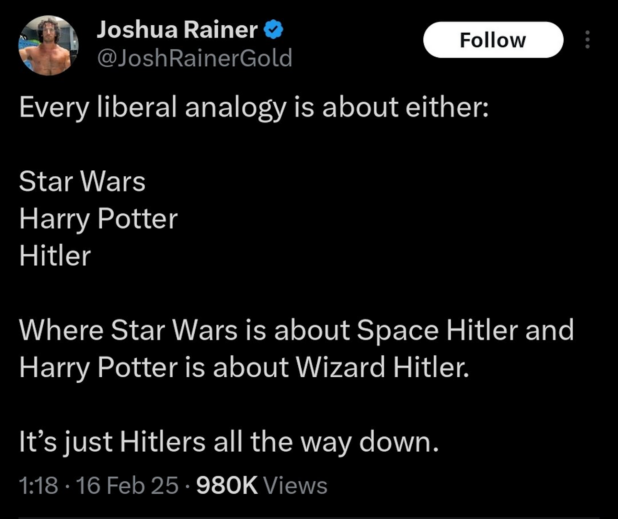The width and height of the screenshot is (618, 519).
Task: Click Joshua Rainer's profile avatar
Action: 46,43
